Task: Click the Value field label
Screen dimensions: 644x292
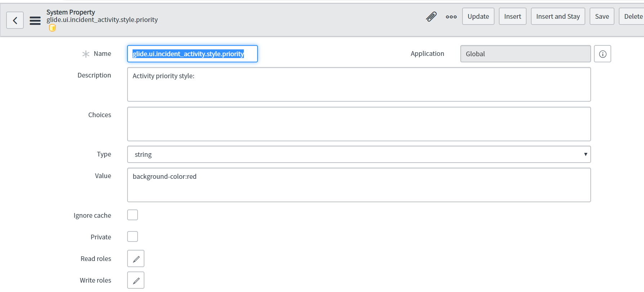Action: coord(103,176)
